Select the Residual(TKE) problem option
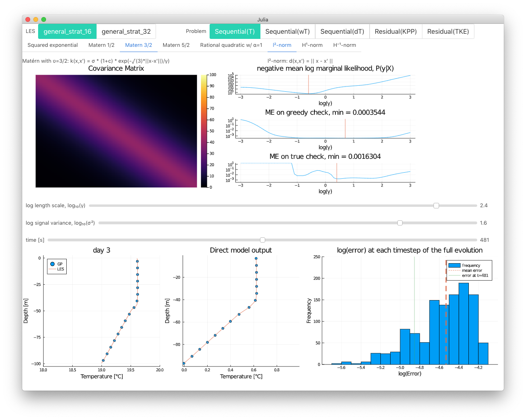Image resolution: width=526 pixels, height=420 pixels. (448, 31)
